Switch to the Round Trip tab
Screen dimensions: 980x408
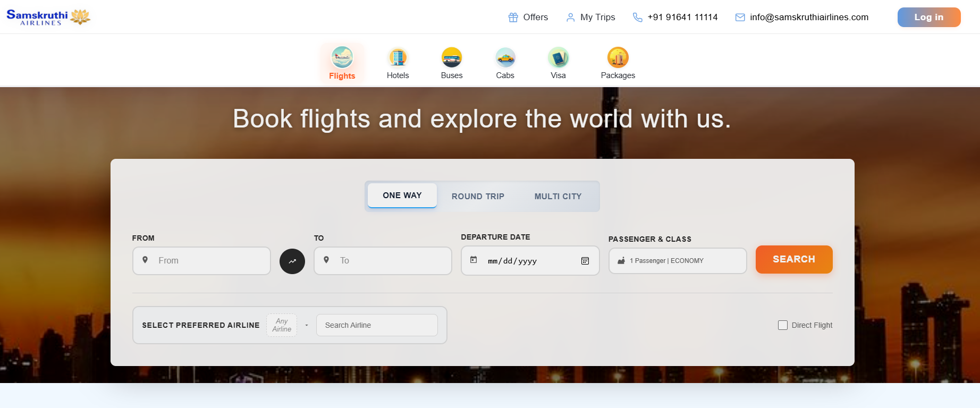point(478,197)
